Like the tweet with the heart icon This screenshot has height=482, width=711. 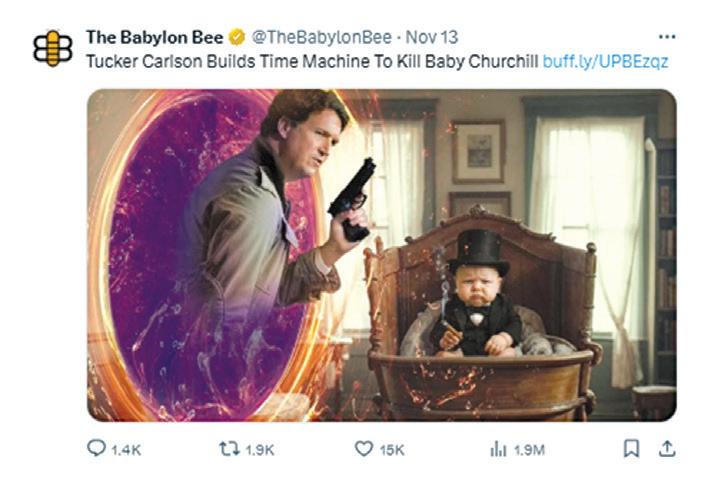coord(364,449)
